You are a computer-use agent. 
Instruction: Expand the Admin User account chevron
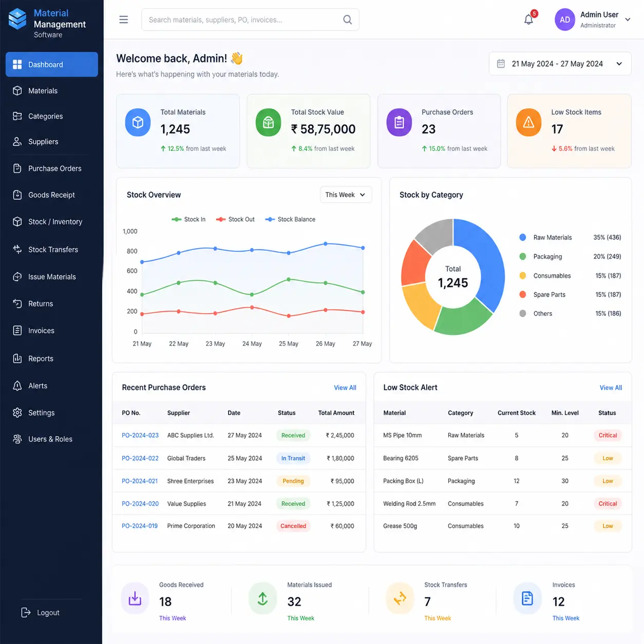(628, 20)
